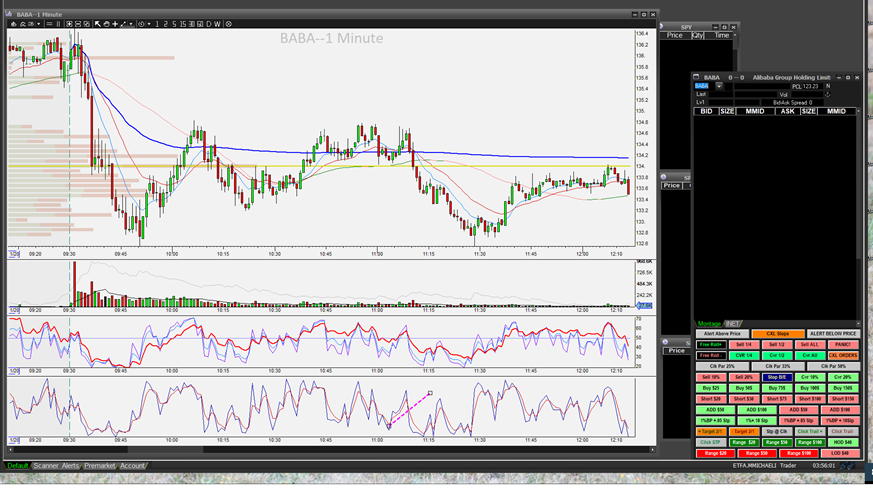Open the Premarket layout tab
873x489 pixels.
(x=100, y=466)
